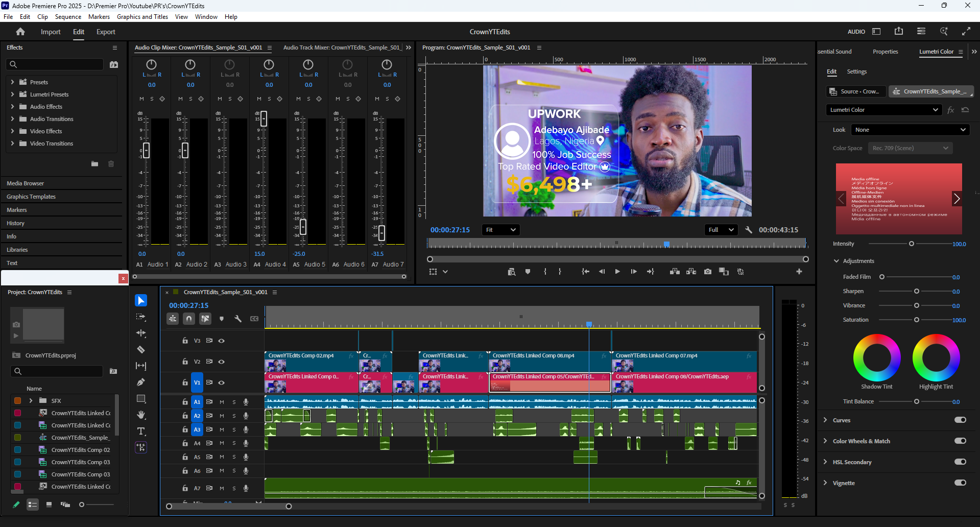Toggle V2 track output eye
The width and height of the screenshot is (980, 527).
click(x=222, y=362)
